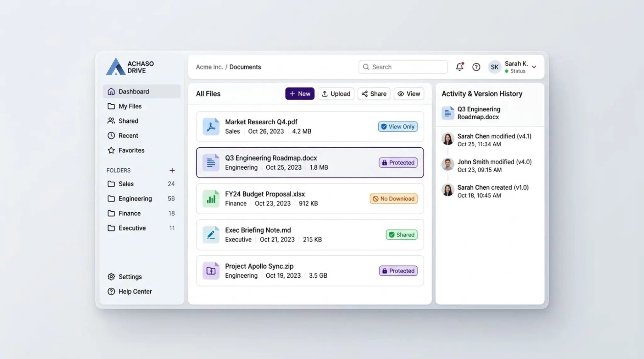The width and height of the screenshot is (644, 359).
Task: Create a file with New button
Action: (x=300, y=94)
